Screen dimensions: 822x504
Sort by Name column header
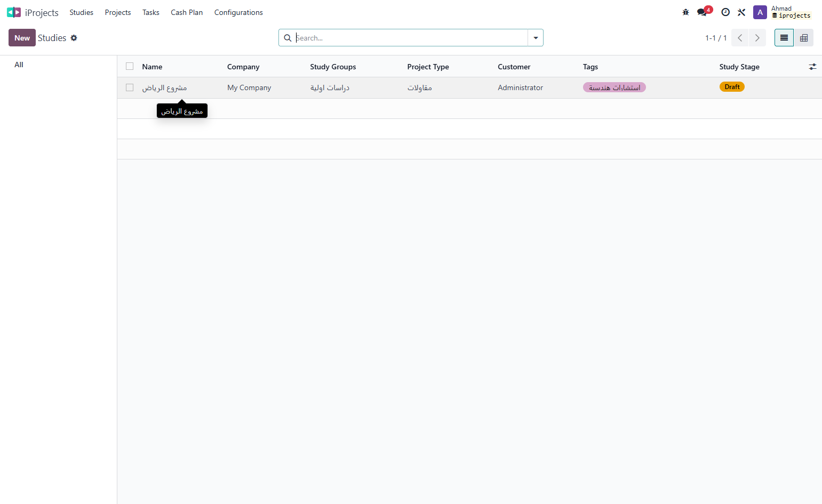[x=152, y=67]
